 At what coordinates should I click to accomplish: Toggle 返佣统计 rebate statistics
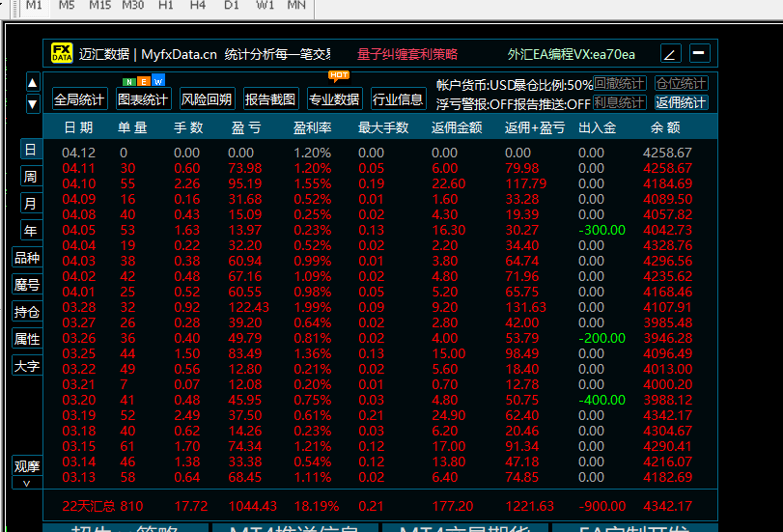[682, 102]
